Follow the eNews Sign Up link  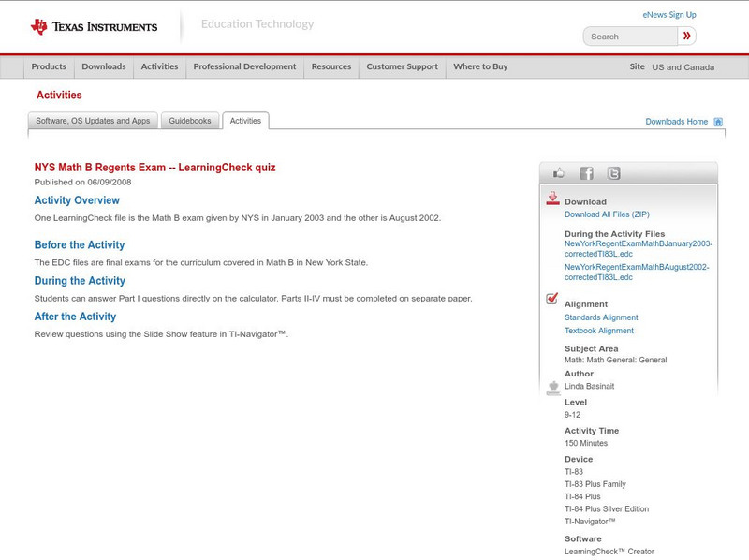[669, 15]
